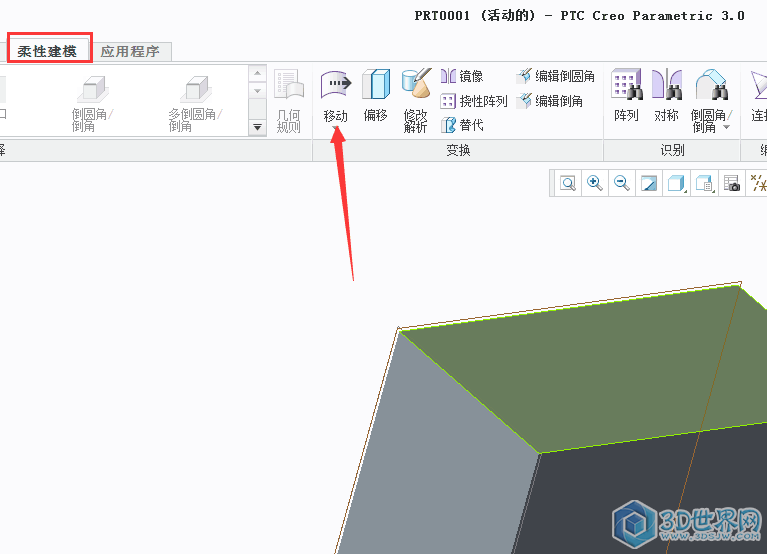The width and height of the screenshot is (767, 554).
Task: Click the 识别 group label
Action: click(x=672, y=150)
